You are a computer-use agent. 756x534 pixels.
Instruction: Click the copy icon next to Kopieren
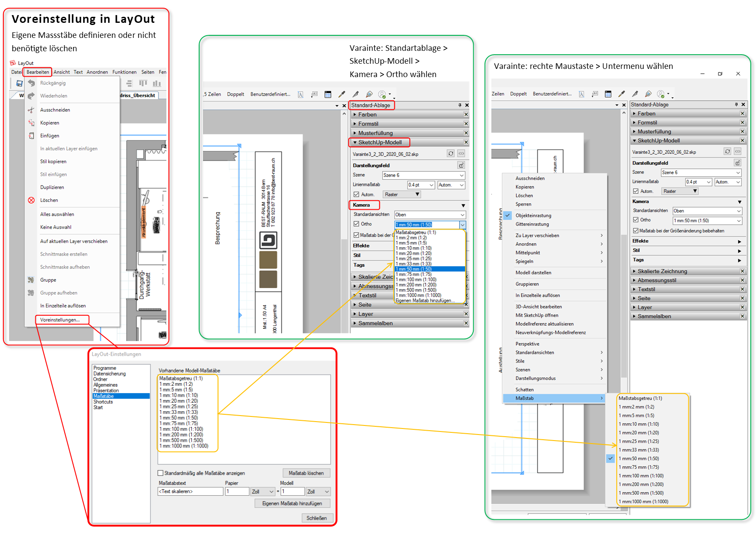tap(31, 123)
